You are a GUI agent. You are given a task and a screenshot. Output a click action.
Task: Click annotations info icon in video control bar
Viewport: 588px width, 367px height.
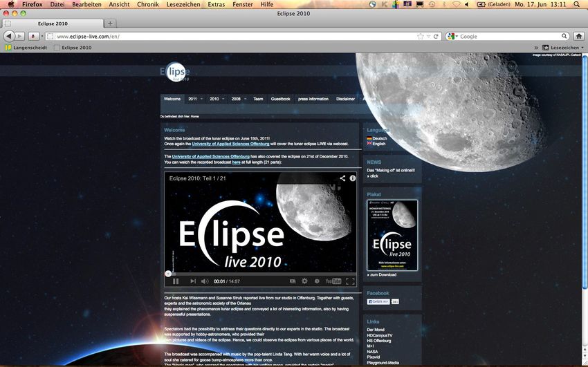[x=317, y=281]
